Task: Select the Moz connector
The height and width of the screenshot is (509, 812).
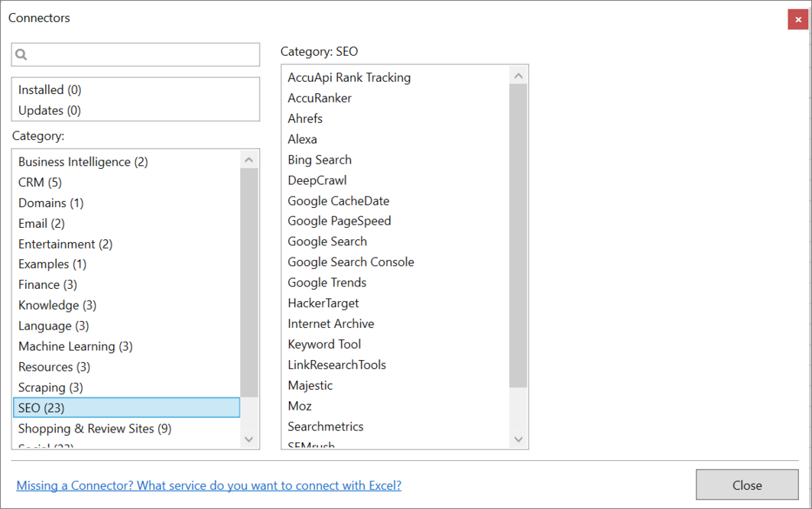Action: [x=300, y=406]
